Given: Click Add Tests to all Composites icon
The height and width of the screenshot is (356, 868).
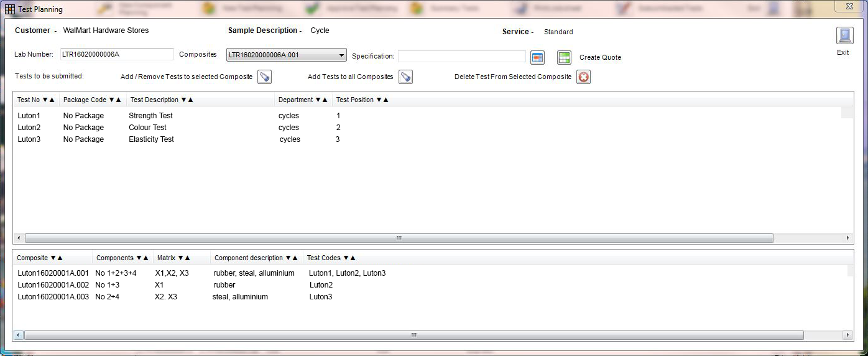Looking at the screenshot, I should pyautogui.click(x=405, y=77).
